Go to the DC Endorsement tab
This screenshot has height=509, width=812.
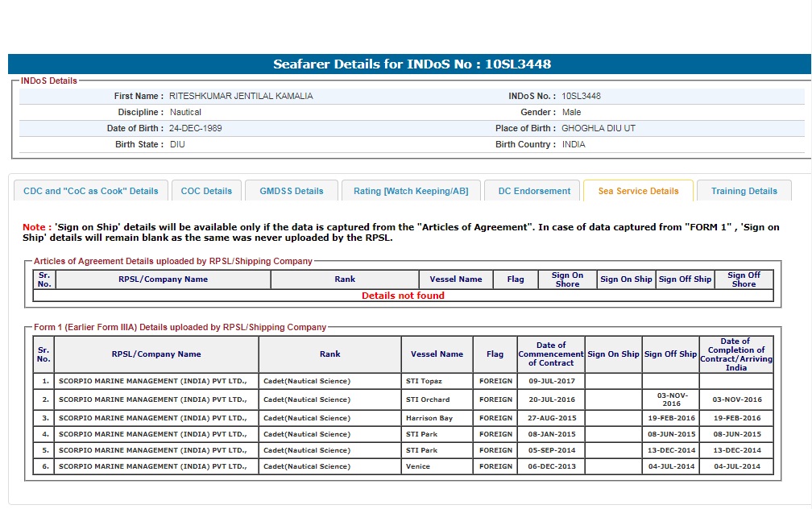[533, 191]
